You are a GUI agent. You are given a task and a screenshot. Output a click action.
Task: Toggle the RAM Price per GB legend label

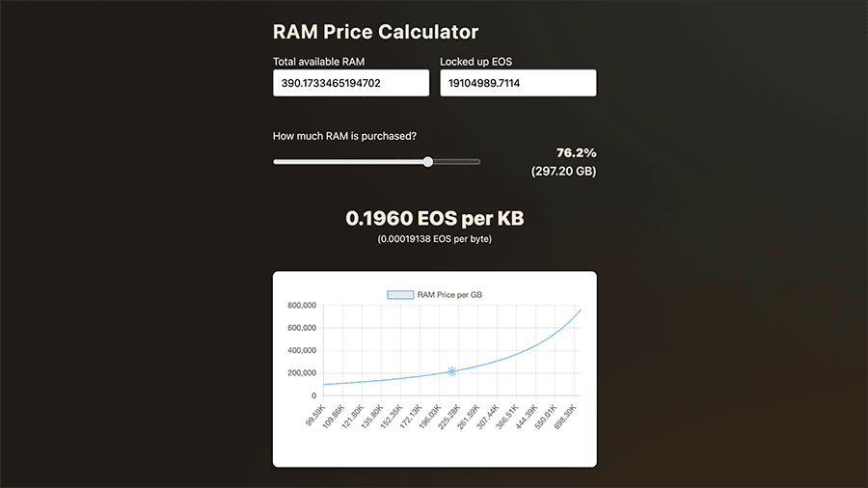click(449, 294)
